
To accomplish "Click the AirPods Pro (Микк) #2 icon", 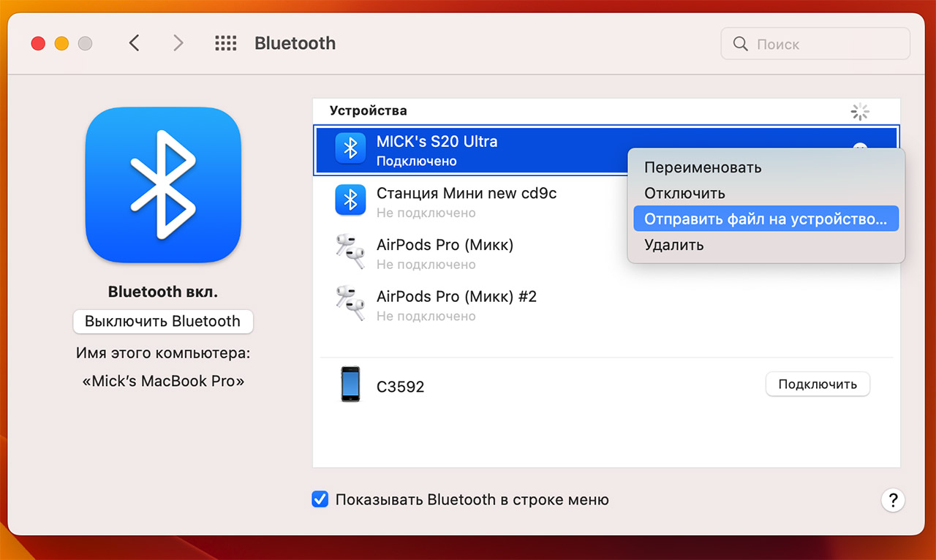I will pos(350,303).
